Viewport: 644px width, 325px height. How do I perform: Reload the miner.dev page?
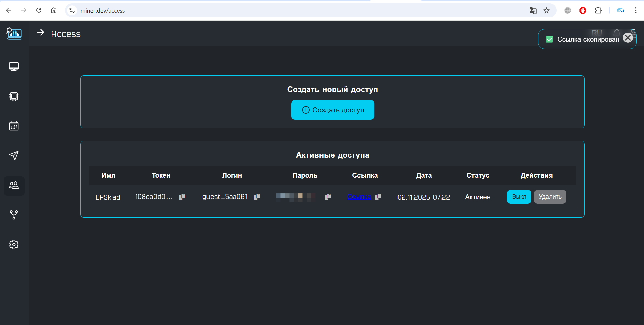(x=39, y=10)
